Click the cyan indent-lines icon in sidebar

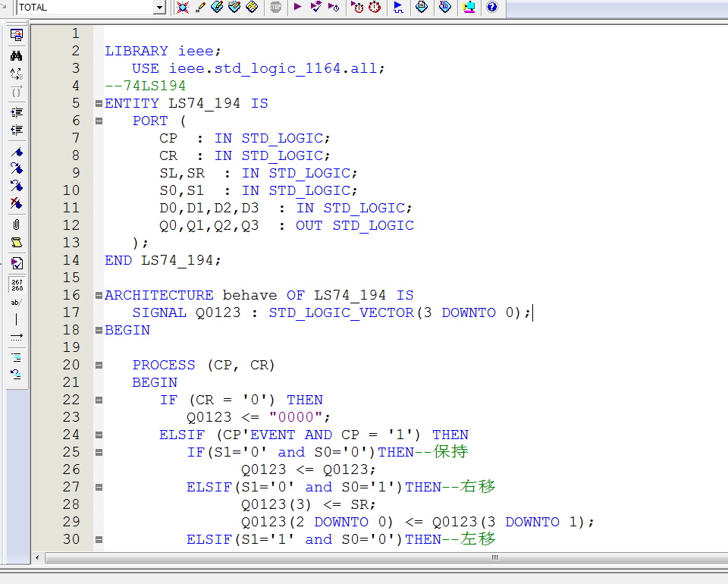(17, 357)
